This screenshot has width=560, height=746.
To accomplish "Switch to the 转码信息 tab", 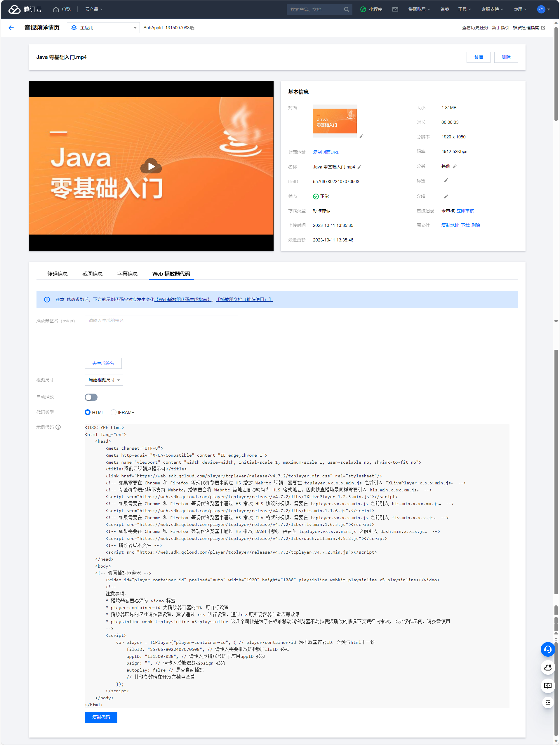I will coord(57,274).
